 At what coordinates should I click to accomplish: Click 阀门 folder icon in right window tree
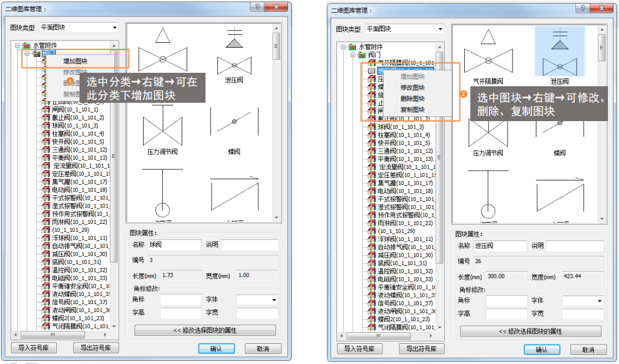tap(362, 55)
